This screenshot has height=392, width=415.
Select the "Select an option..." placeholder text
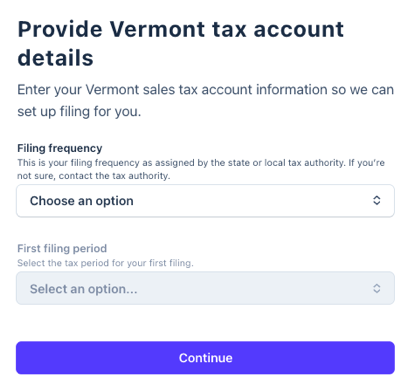84,289
